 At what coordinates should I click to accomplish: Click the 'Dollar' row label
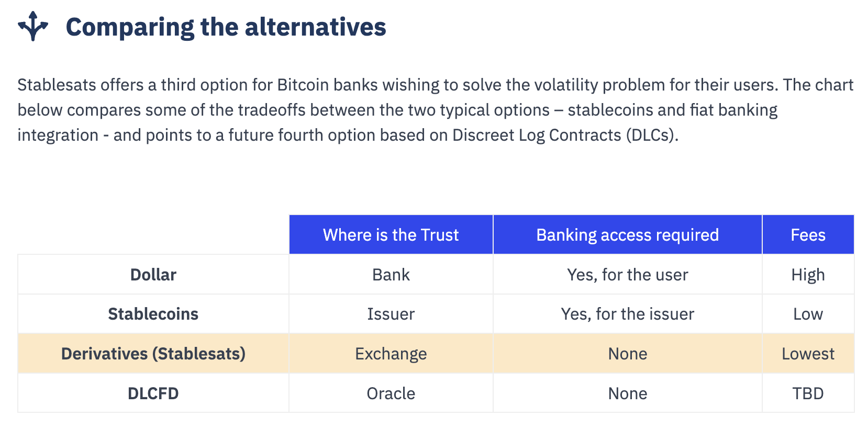click(x=153, y=275)
